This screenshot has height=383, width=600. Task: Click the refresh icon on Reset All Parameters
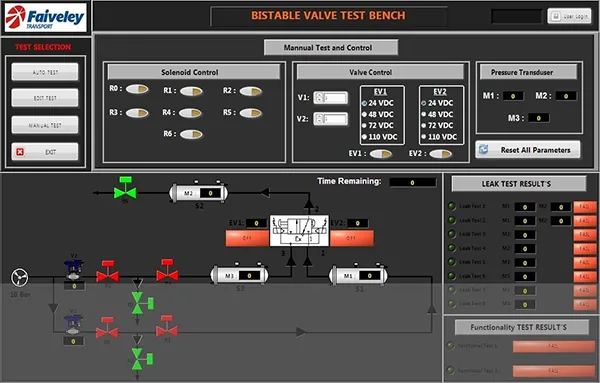[484, 150]
